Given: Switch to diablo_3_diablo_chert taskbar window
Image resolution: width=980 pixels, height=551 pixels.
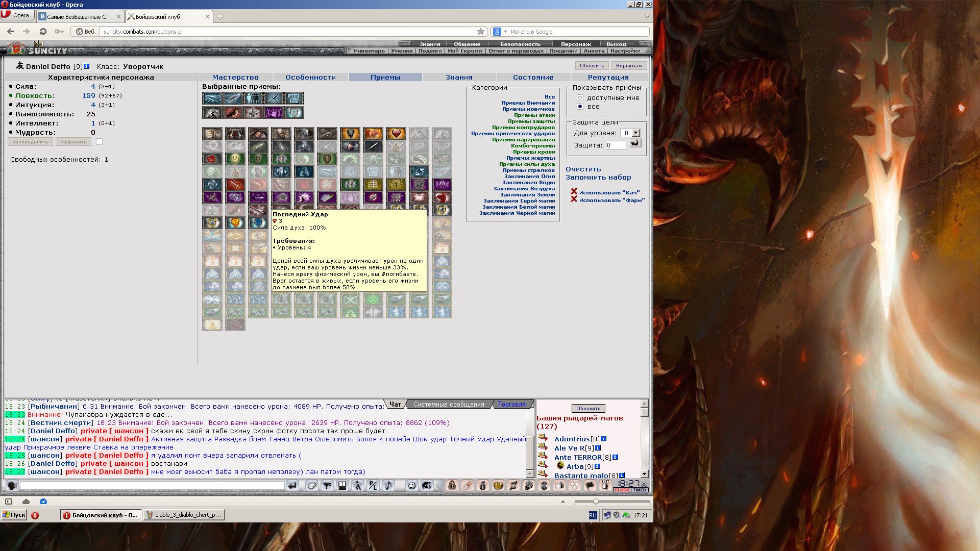Looking at the screenshot, I should click(184, 515).
